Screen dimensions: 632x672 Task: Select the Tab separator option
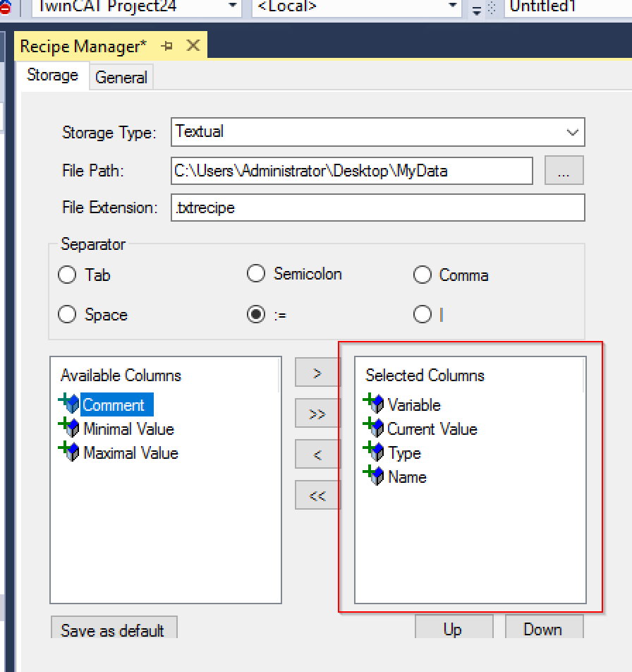click(x=67, y=275)
